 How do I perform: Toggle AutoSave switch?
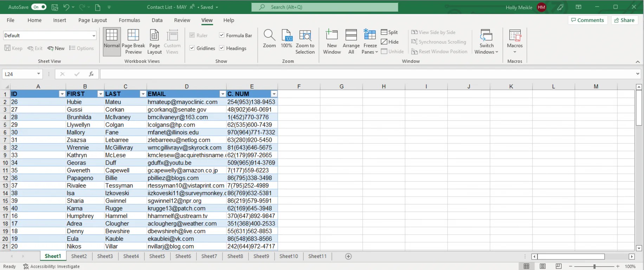tap(39, 7)
